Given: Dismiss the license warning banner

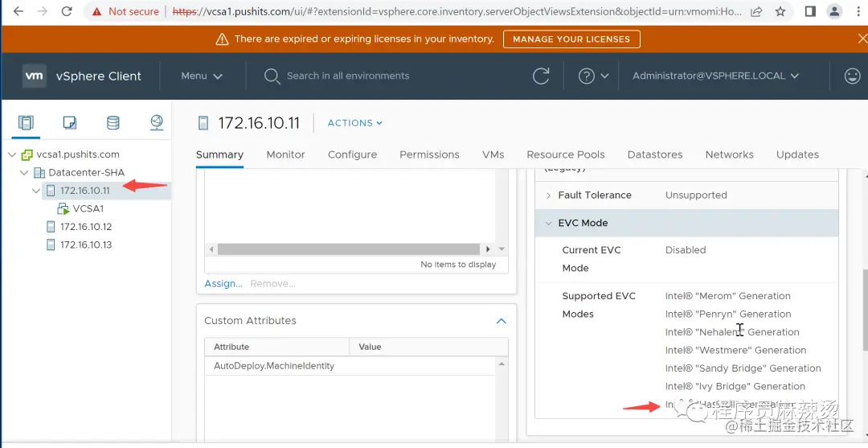Looking at the screenshot, I should [862, 39].
